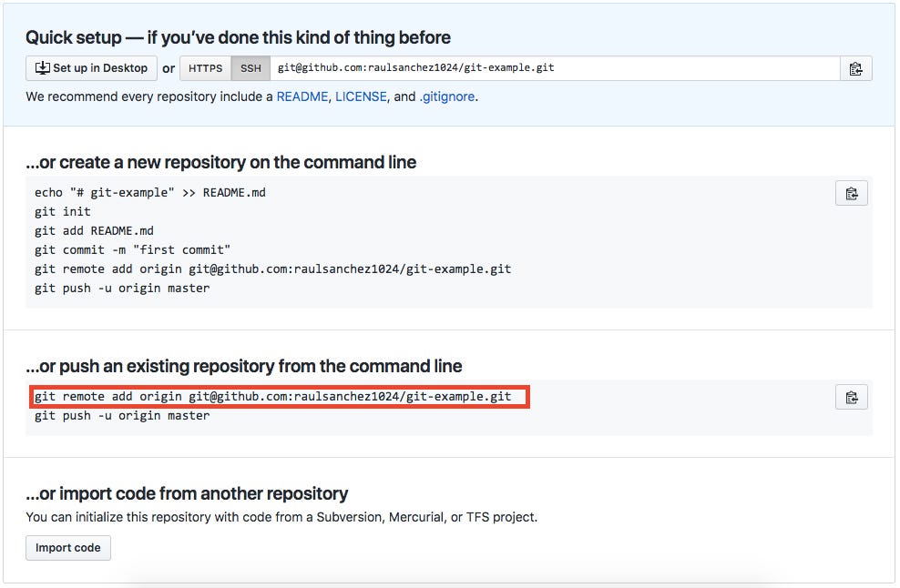Open the LICENSE link

(x=361, y=96)
